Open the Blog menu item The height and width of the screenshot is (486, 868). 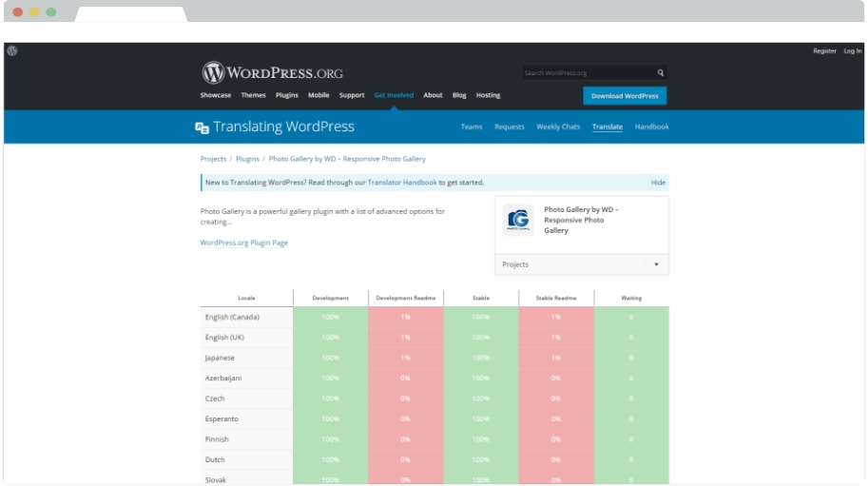tap(459, 95)
